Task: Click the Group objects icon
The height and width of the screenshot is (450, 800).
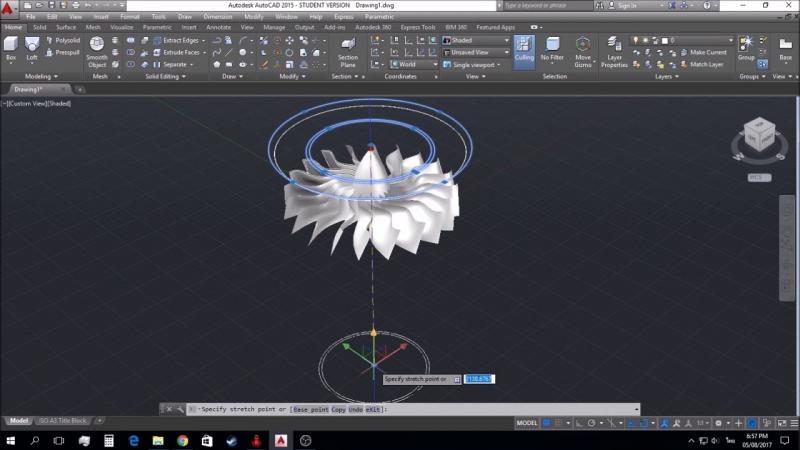Action: coord(746,46)
